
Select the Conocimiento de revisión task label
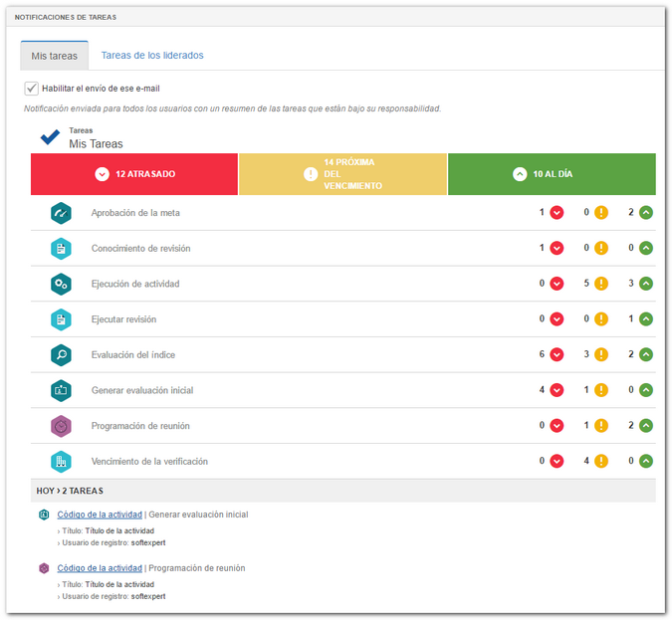pyautogui.click(x=140, y=249)
